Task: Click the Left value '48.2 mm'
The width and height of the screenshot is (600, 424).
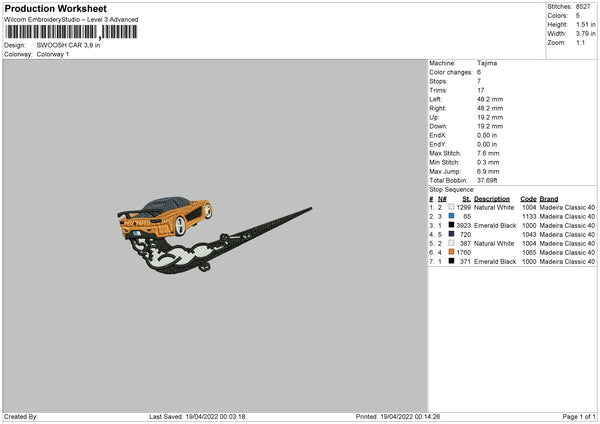Action: click(x=490, y=99)
